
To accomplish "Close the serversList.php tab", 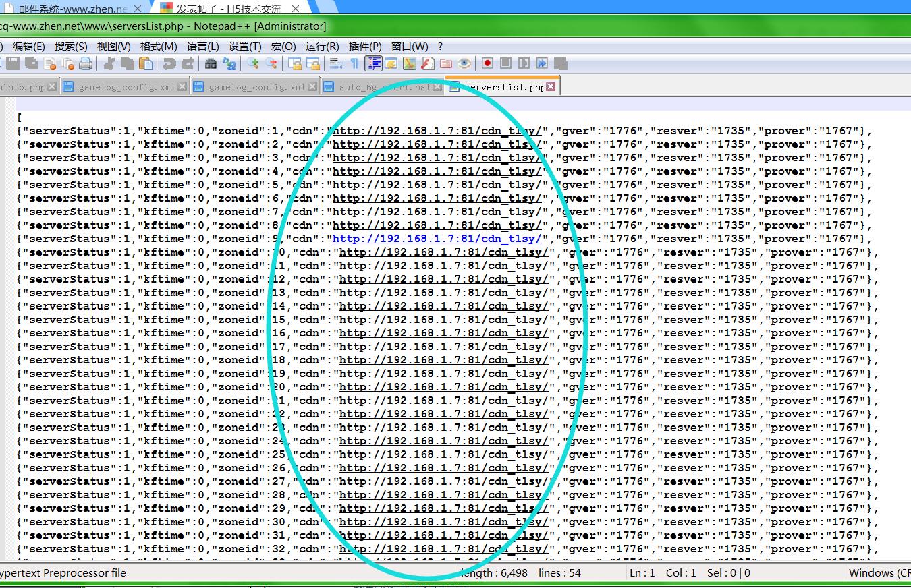I will tap(551, 86).
